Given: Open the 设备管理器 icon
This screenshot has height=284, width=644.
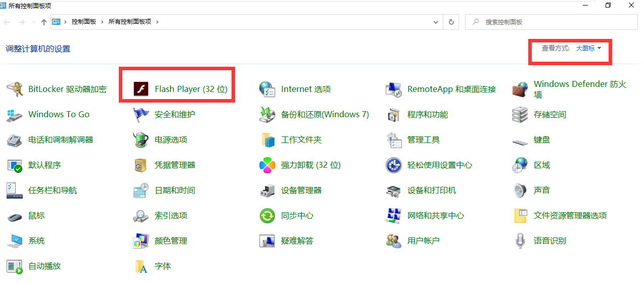Looking at the screenshot, I should pos(267,191).
